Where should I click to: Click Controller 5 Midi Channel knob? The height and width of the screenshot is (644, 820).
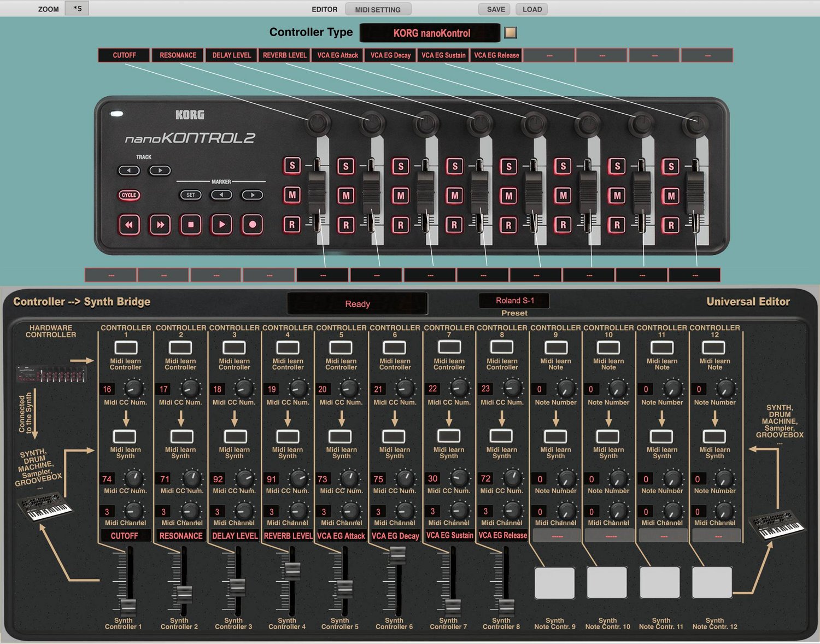tap(350, 511)
